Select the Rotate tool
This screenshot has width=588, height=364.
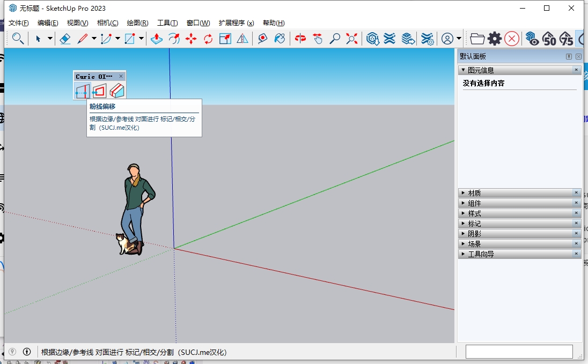pyautogui.click(x=208, y=39)
